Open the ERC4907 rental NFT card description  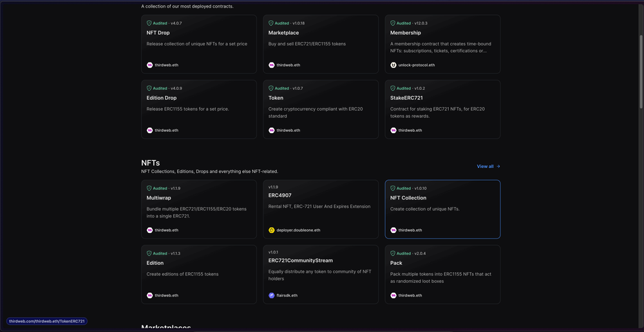point(319,207)
